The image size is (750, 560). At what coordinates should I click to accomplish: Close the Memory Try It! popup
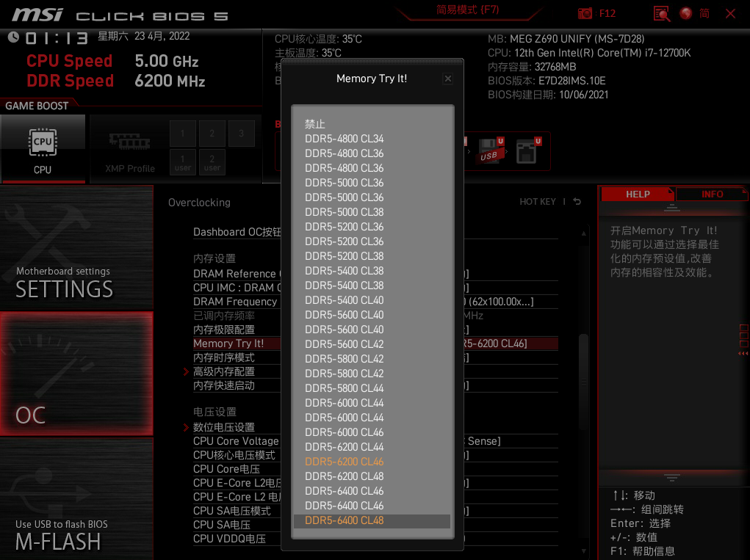pos(448,79)
